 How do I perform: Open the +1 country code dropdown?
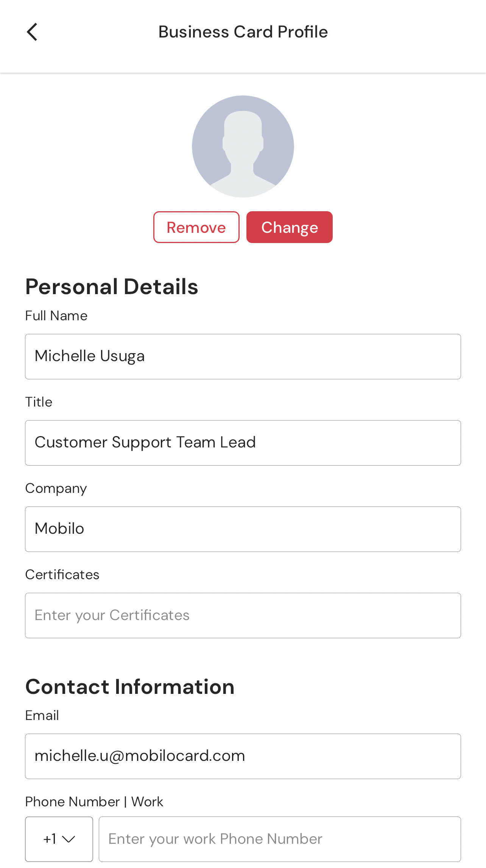[x=59, y=839]
